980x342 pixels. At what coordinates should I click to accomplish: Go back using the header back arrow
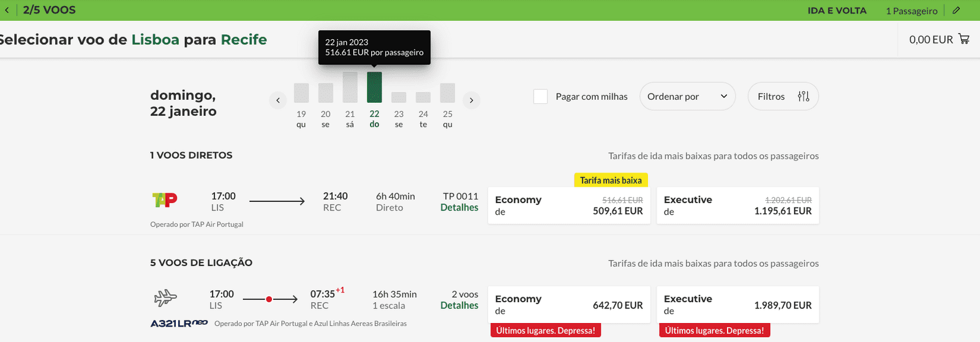point(7,10)
